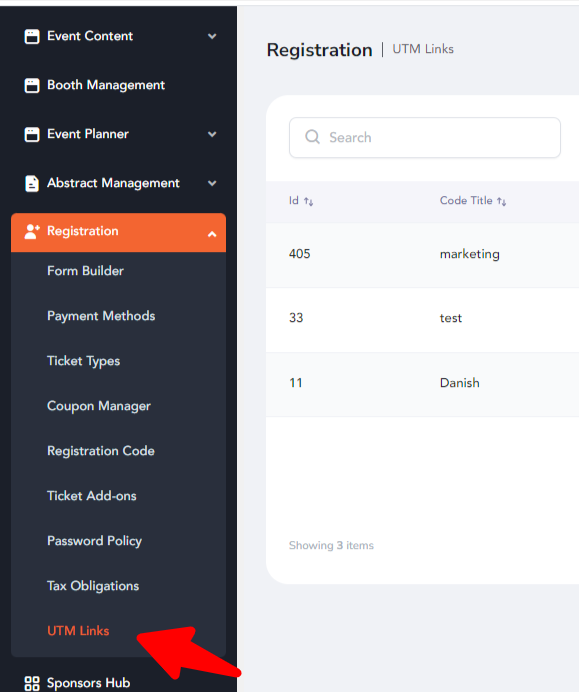This screenshot has width=579, height=692.
Task: Open Payment Methods submenu item
Action: [x=101, y=316]
